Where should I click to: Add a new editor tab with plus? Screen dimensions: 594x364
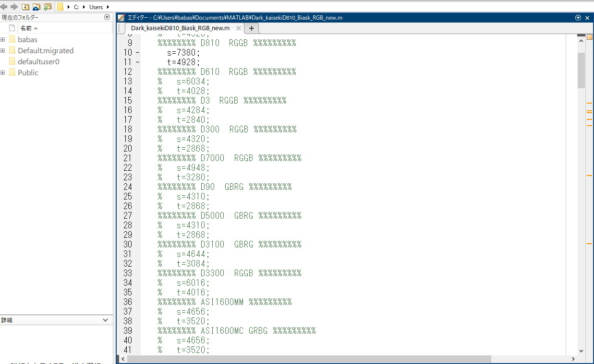coord(251,28)
